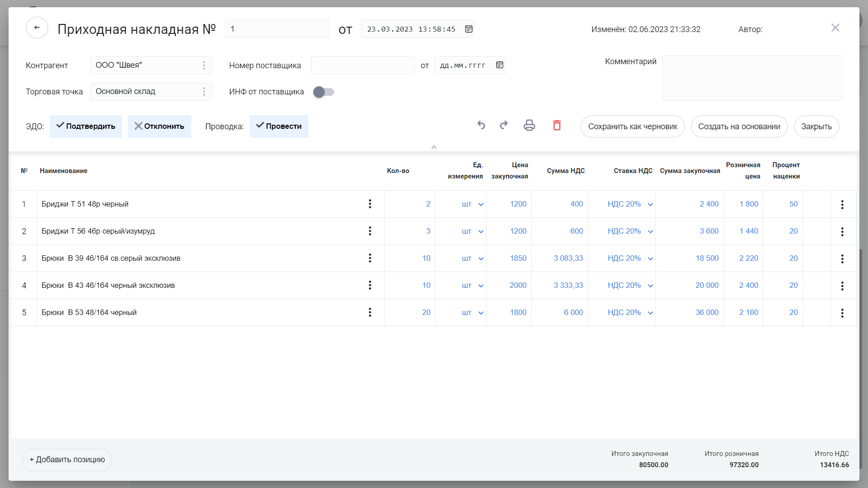The image size is (868, 488).
Task: Expand unit dropdown for row 1
Action: (481, 204)
